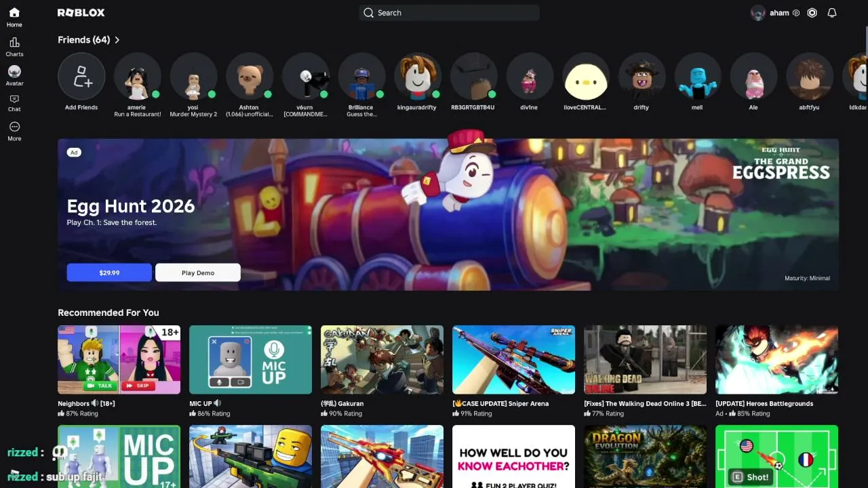Open the Chat icon in sidebar
Image resolution: width=868 pixels, height=488 pixels.
coord(14,100)
